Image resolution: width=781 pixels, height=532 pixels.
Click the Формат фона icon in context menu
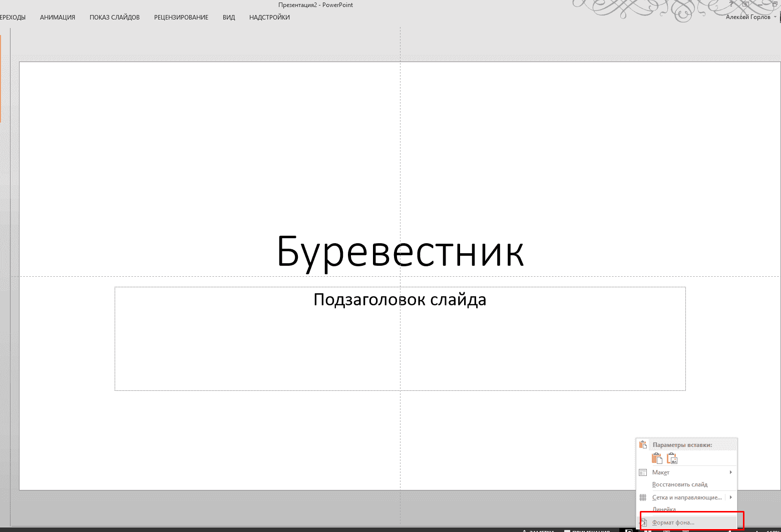tap(644, 522)
